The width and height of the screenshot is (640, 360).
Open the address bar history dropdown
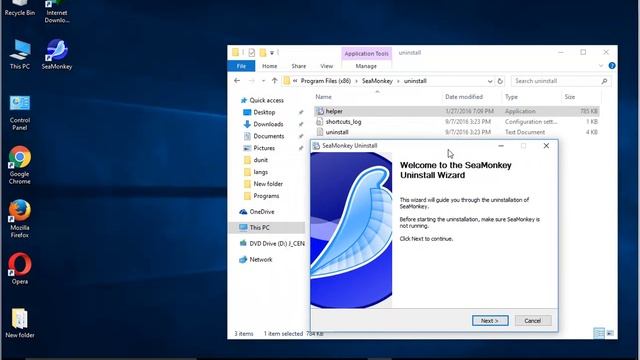pos(490,81)
